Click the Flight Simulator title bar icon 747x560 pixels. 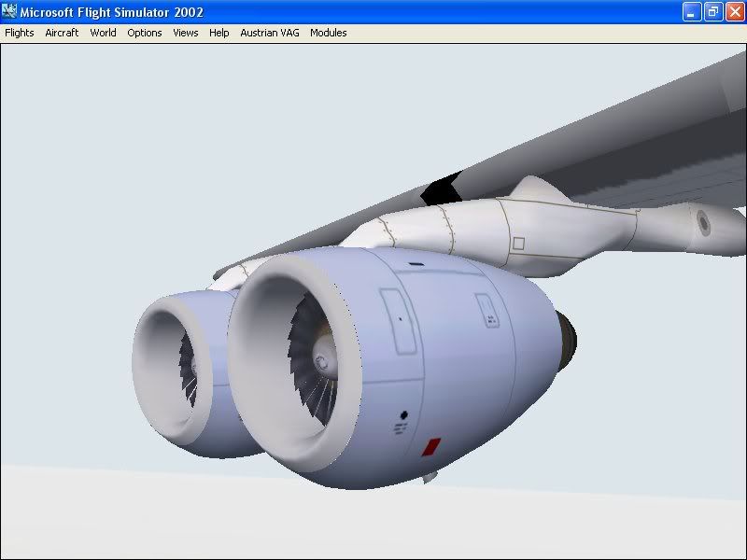10,12
